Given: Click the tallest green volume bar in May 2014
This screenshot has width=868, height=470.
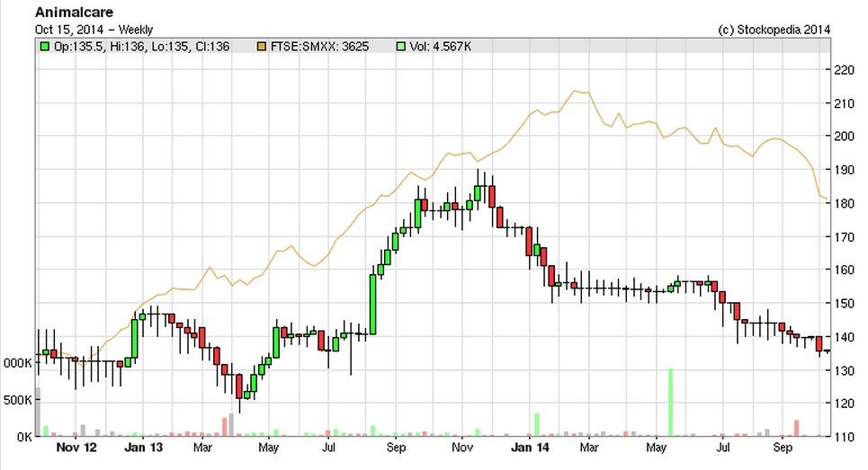Looking at the screenshot, I should 670,402.
